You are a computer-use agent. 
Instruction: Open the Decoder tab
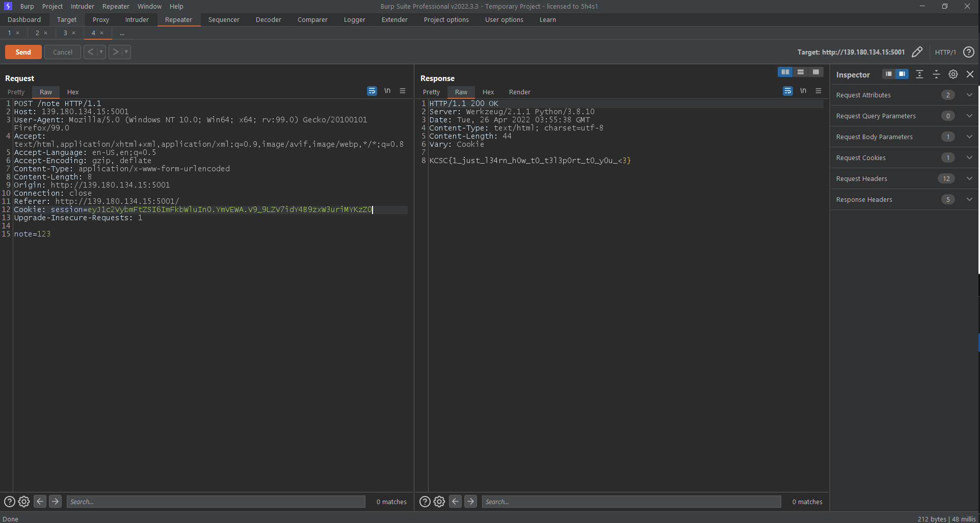[269, 19]
